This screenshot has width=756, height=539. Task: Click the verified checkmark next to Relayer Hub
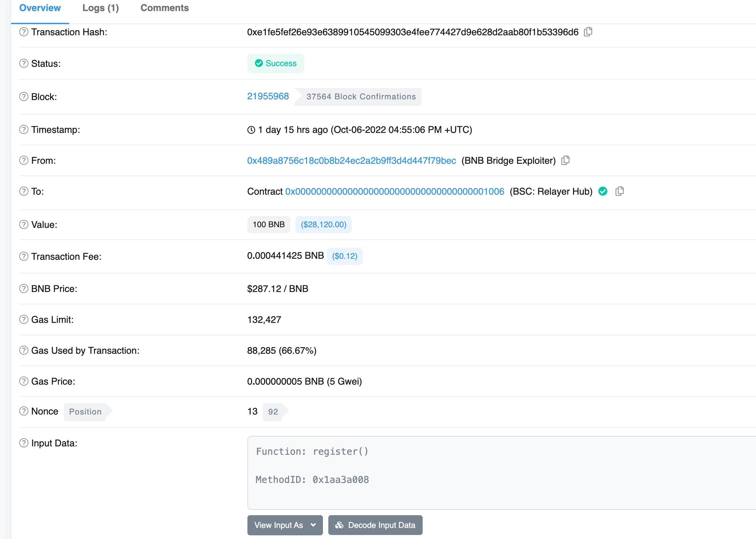click(x=603, y=191)
